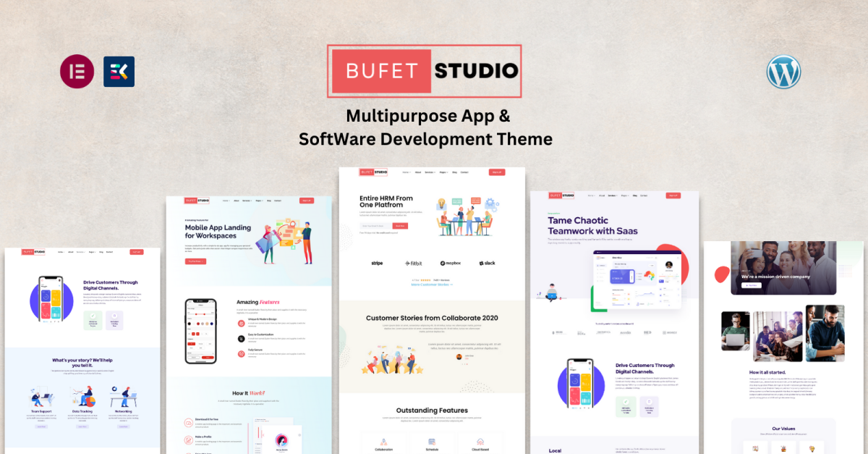Expand the Services dropdown in HRM navbar
Image resolution: width=868 pixels, height=454 pixels.
[x=430, y=172]
